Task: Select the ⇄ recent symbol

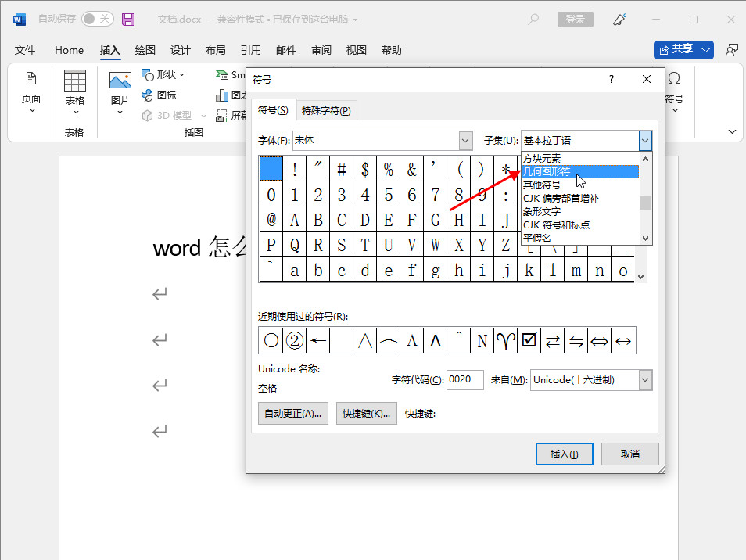Action: pyautogui.click(x=552, y=340)
